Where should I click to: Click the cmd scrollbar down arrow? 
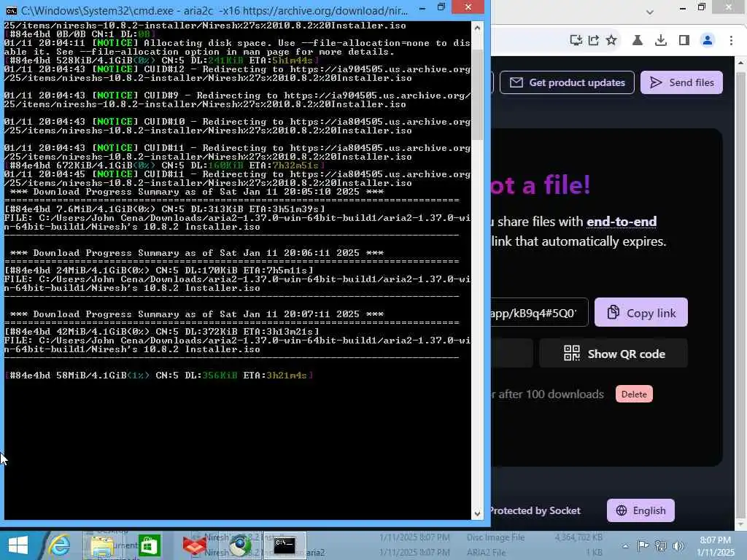(x=477, y=514)
